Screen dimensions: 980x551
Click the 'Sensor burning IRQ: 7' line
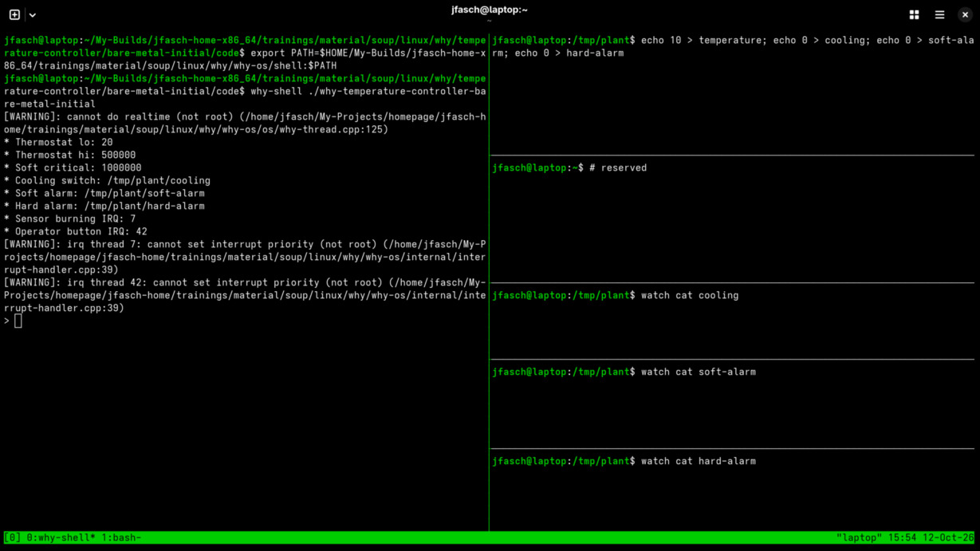(x=70, y=218)
